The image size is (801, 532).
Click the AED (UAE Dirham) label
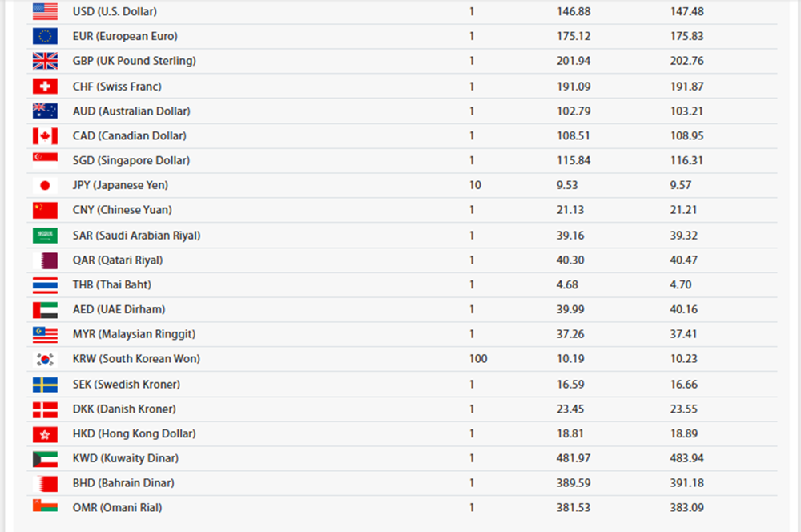point(119,310)
